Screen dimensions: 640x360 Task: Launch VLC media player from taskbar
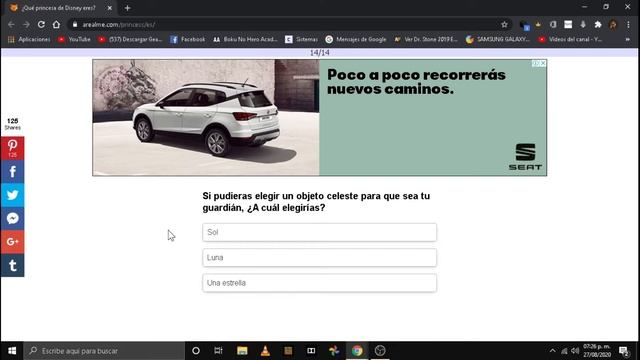(265, 351)
